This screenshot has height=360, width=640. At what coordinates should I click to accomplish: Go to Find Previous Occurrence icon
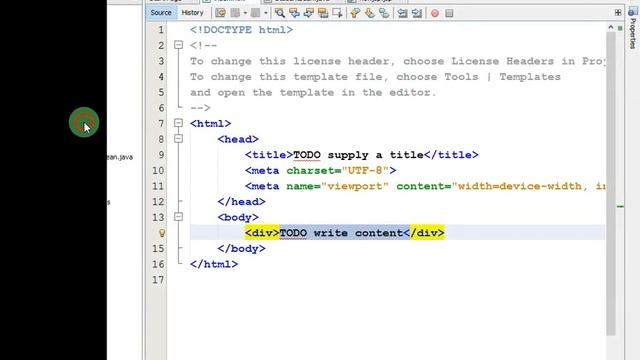coord(294,13)
